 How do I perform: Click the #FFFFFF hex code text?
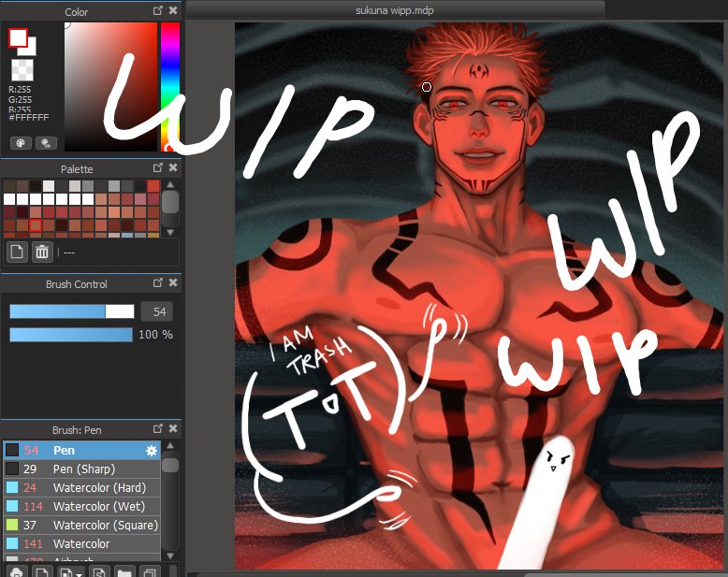tap(29, 117)
